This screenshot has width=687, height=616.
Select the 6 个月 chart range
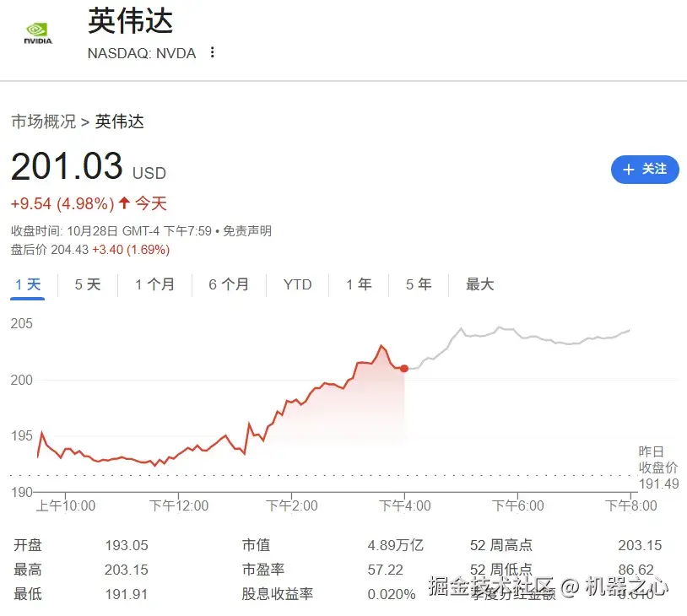228,284
